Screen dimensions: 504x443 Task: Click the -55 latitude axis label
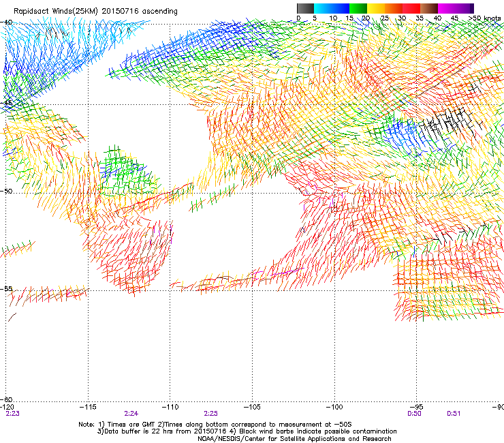pos(6,288)
